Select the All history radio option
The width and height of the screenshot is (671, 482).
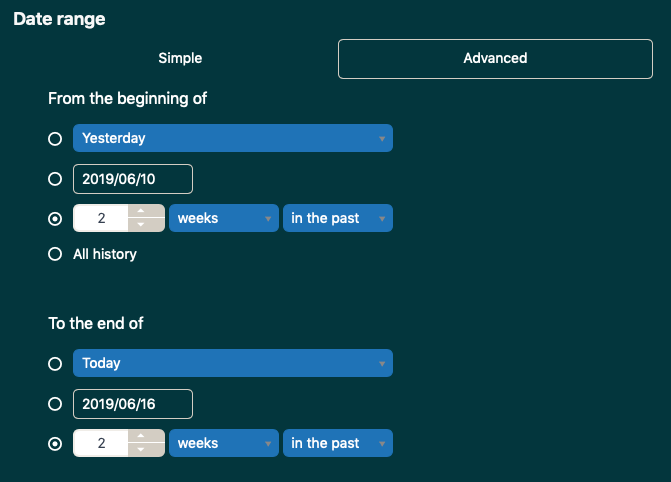(55, 254)
